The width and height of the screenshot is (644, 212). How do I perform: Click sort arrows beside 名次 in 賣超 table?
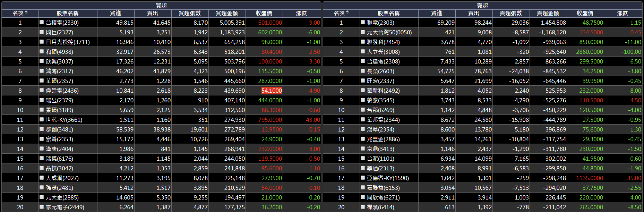(347, 13)
